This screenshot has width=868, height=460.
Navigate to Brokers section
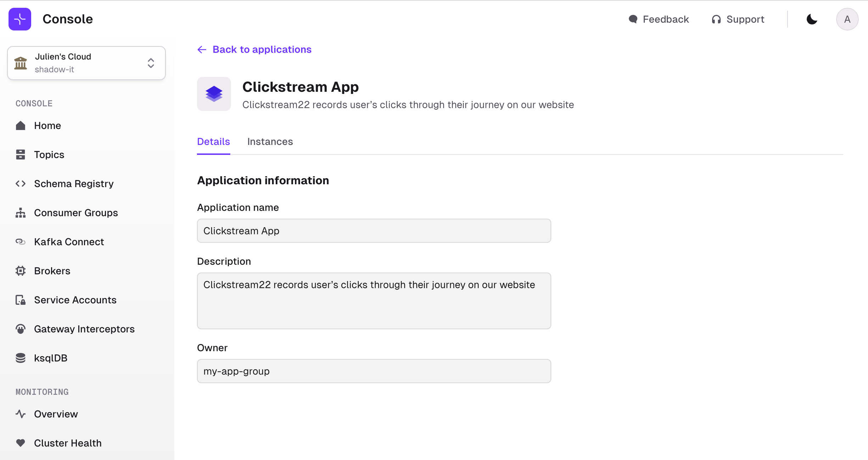(52, 270)
